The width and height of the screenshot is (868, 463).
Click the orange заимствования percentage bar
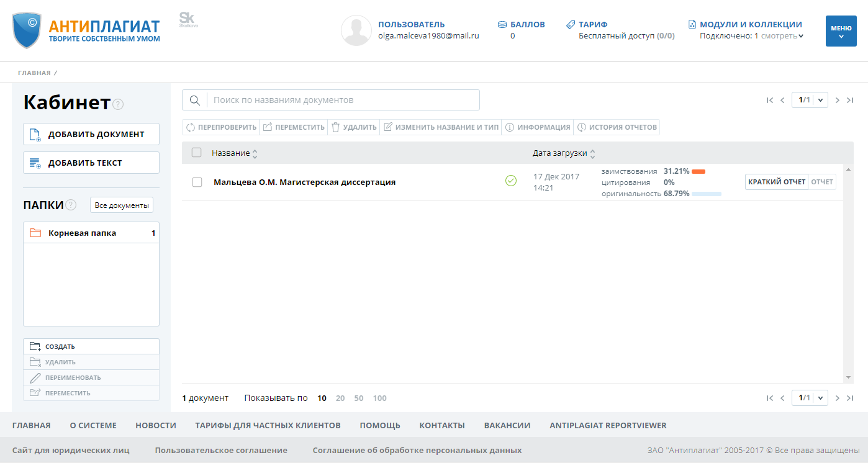pos(698,171)
